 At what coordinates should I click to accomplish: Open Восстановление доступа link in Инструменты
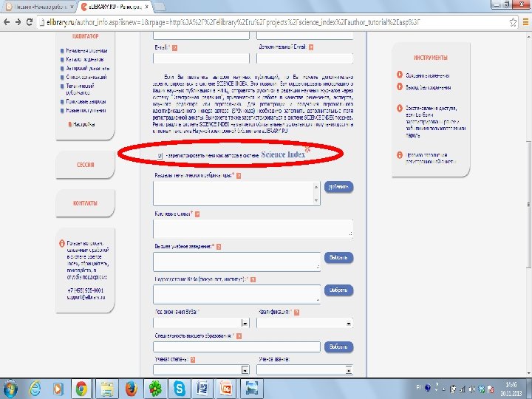(x=436, y=121)
